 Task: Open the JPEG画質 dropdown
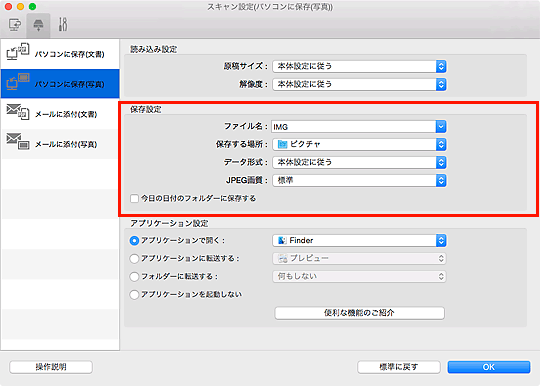(359, 180)
